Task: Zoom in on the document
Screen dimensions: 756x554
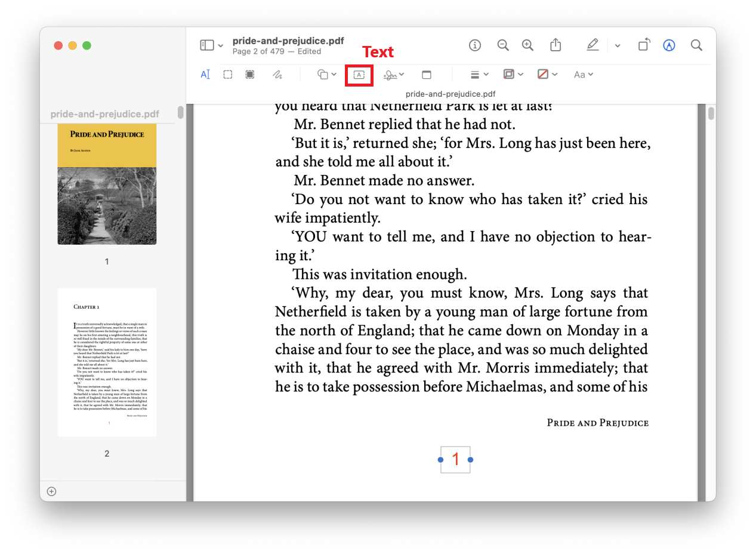Action: [527, 45]
